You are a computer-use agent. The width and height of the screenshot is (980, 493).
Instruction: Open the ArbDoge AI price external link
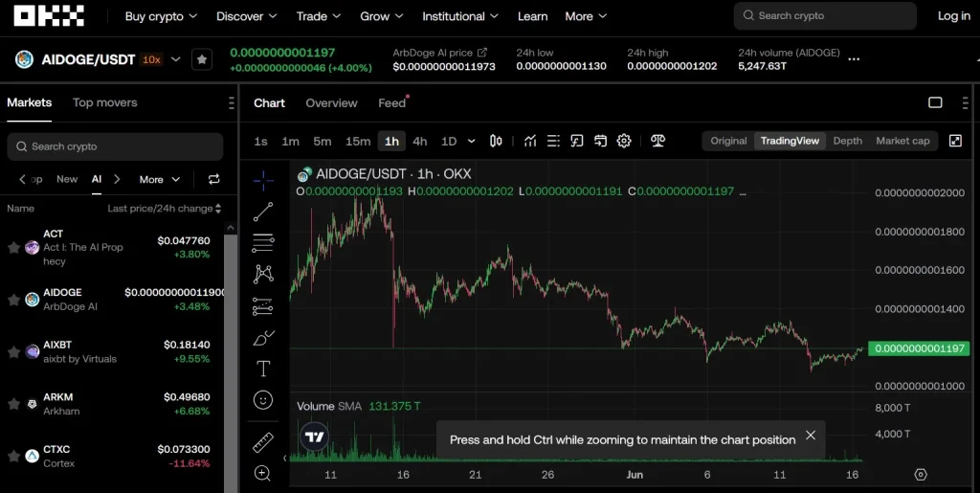pos(482,53)
